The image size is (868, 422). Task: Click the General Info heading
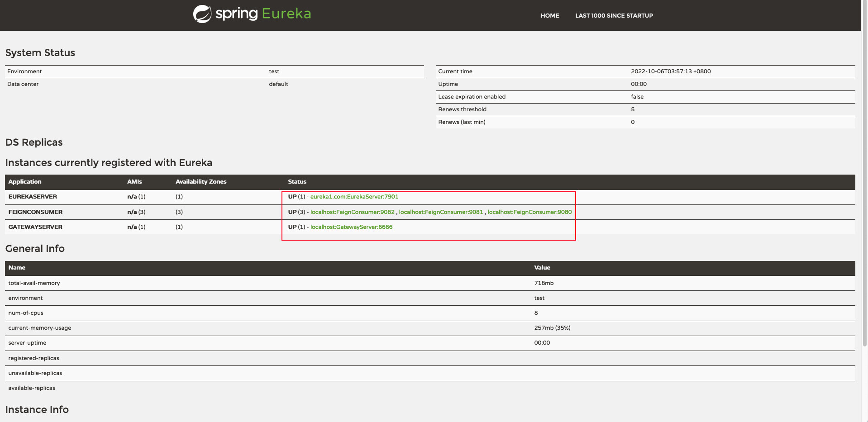coord(35,249)
